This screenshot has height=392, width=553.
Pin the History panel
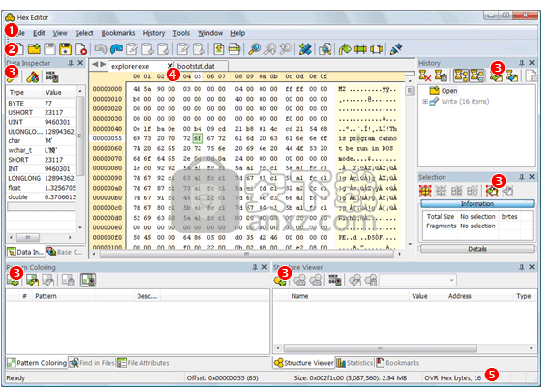(522, 63)
